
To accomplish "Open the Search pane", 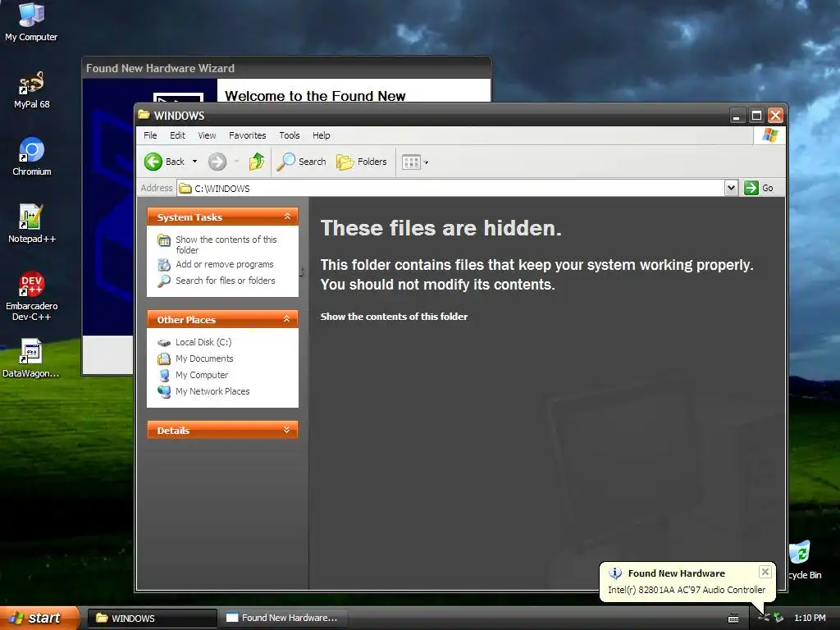I will pyautogui.click(x=301, y=162).
